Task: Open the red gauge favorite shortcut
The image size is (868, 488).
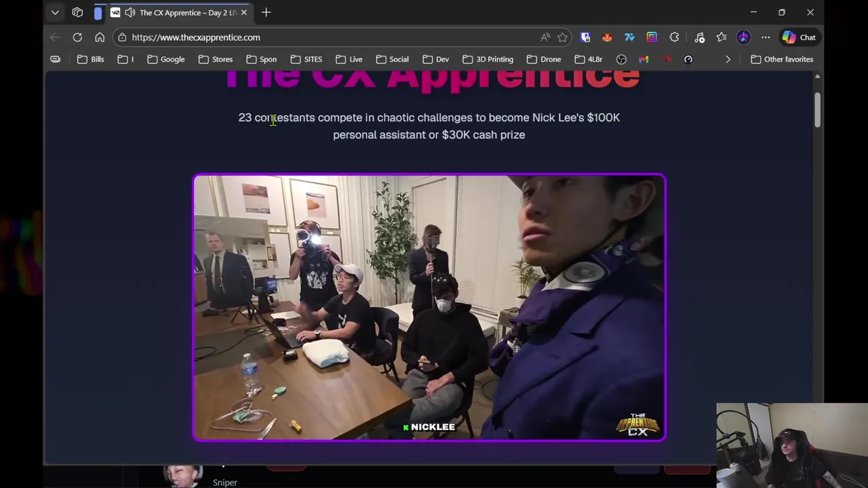Action: [x=666, y=59]
